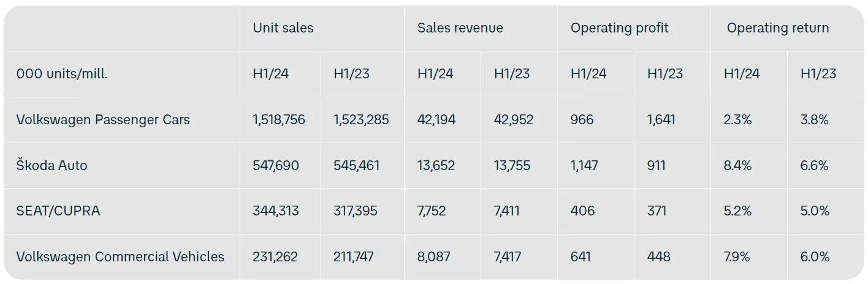Select the 42,952 sales revenue cell

pos(513,120)
